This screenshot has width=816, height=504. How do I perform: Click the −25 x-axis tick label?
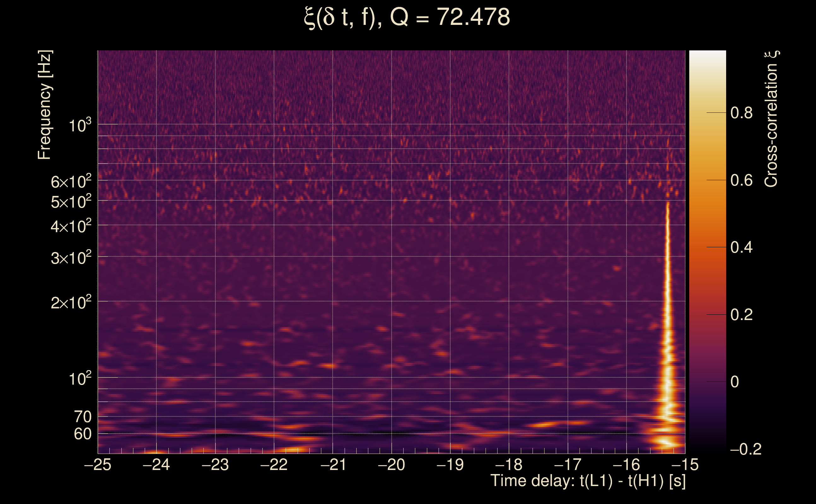tap(97, 465)
